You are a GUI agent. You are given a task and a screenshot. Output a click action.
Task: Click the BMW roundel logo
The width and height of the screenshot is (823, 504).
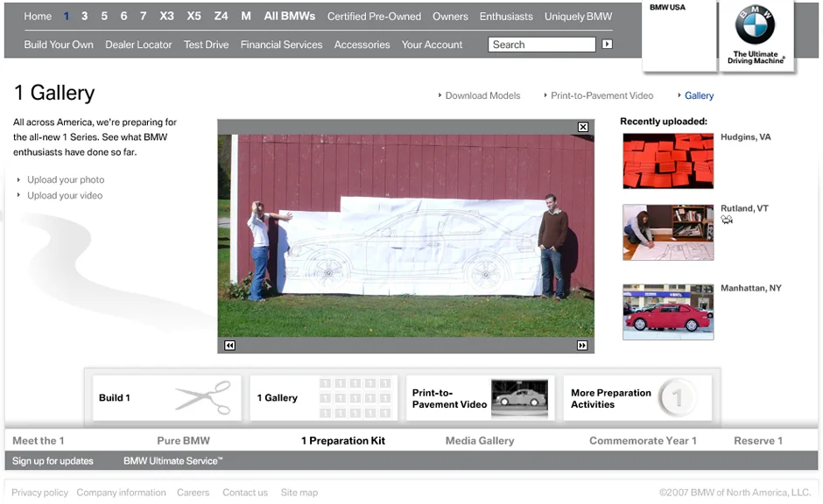(x=755, y=25)
